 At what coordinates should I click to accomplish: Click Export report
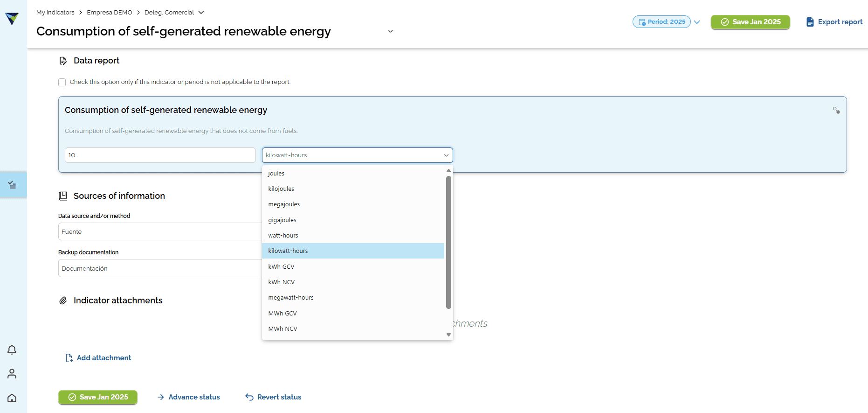(x=834, y=22)
